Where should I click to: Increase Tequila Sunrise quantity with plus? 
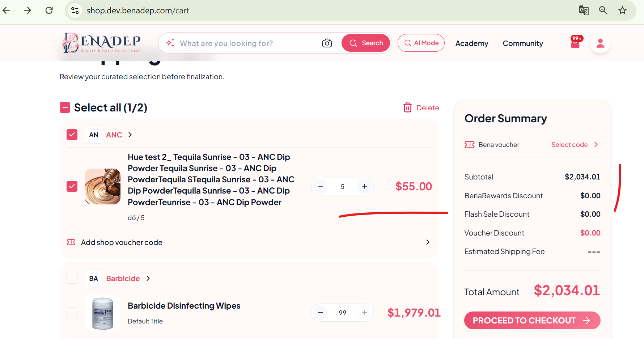(364, 186)
